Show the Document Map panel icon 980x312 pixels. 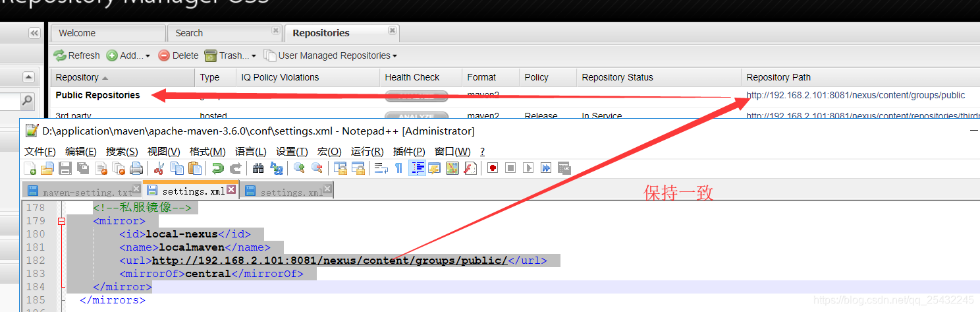point(452,168)
